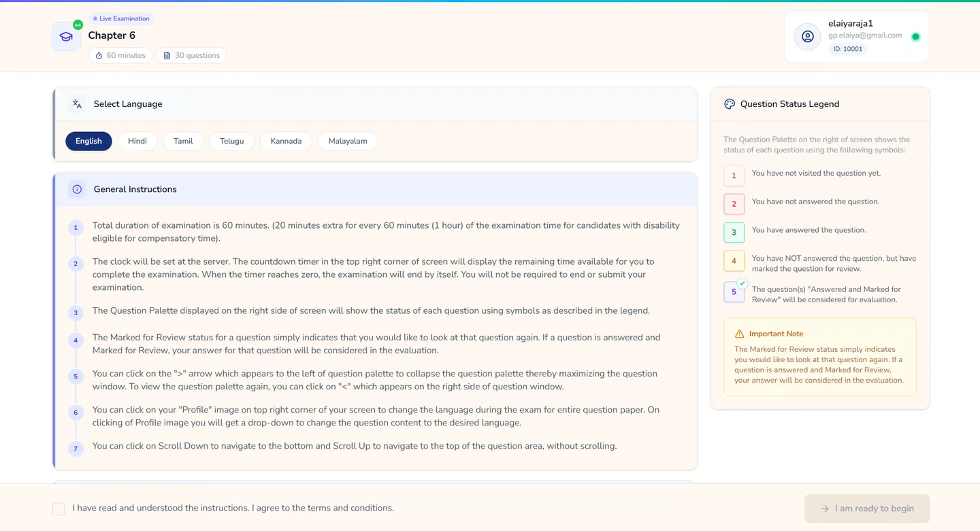Screen dimensions: 980x531
Task: Click the stopwatch icon beside 60 minutes
Action: click(99, 55)
